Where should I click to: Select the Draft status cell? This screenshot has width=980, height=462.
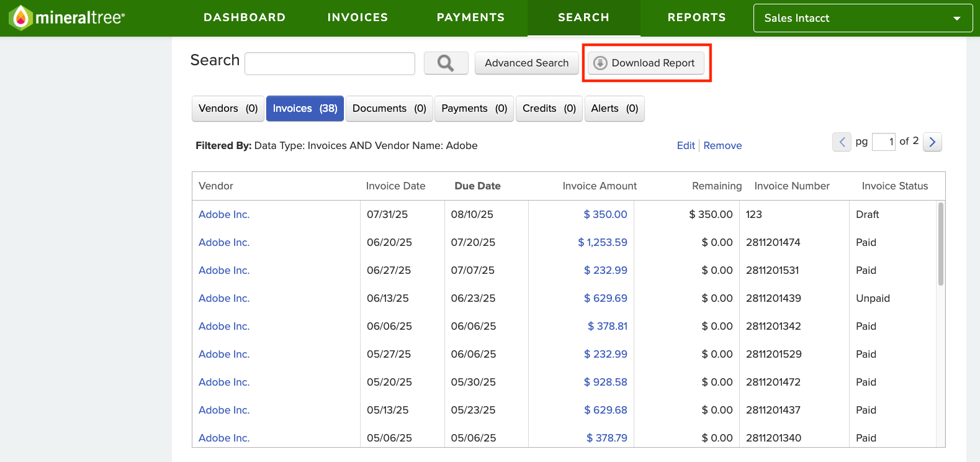click(867, 214)
